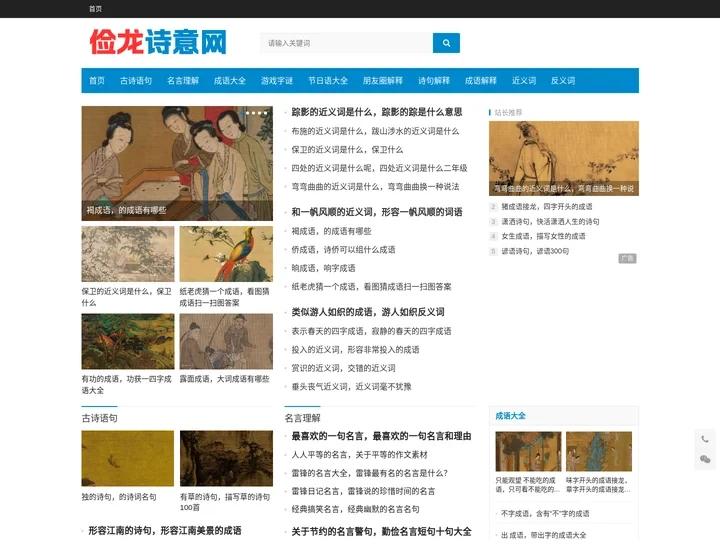Open sidebar item 谚语诗句，谚语300句

tap(535, 251)
